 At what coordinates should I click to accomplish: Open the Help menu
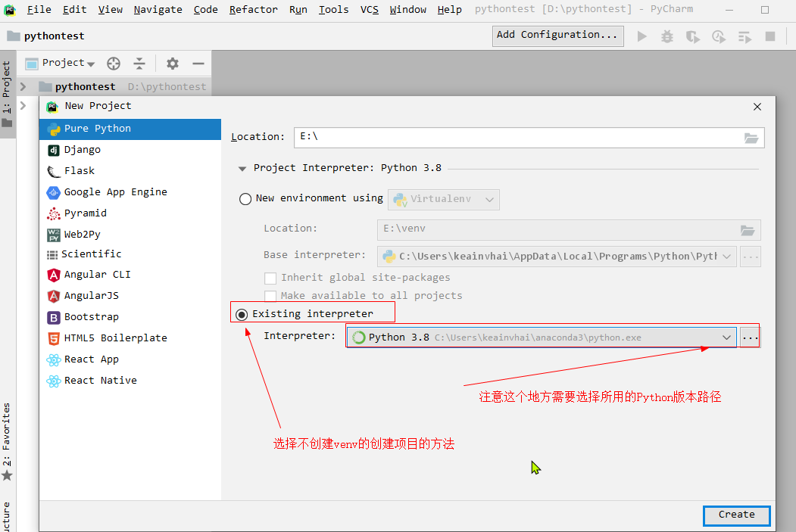(x=449, y=10)
